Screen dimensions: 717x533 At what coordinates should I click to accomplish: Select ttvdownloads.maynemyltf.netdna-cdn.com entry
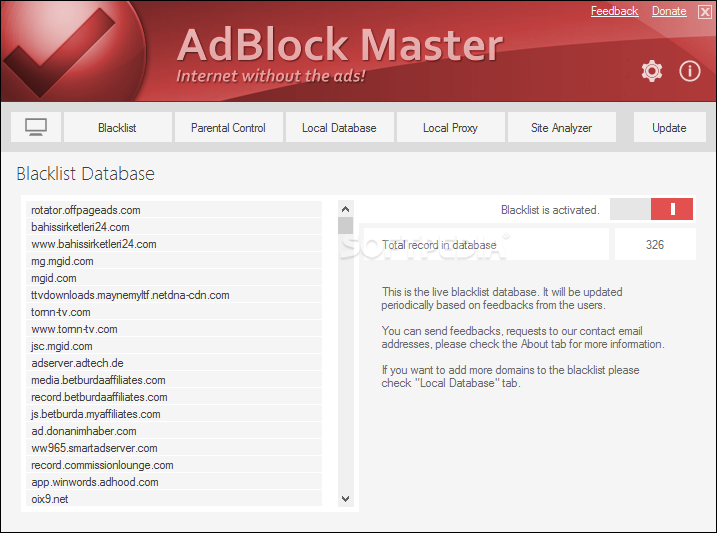pyautogui.click(x=174, y=295)
